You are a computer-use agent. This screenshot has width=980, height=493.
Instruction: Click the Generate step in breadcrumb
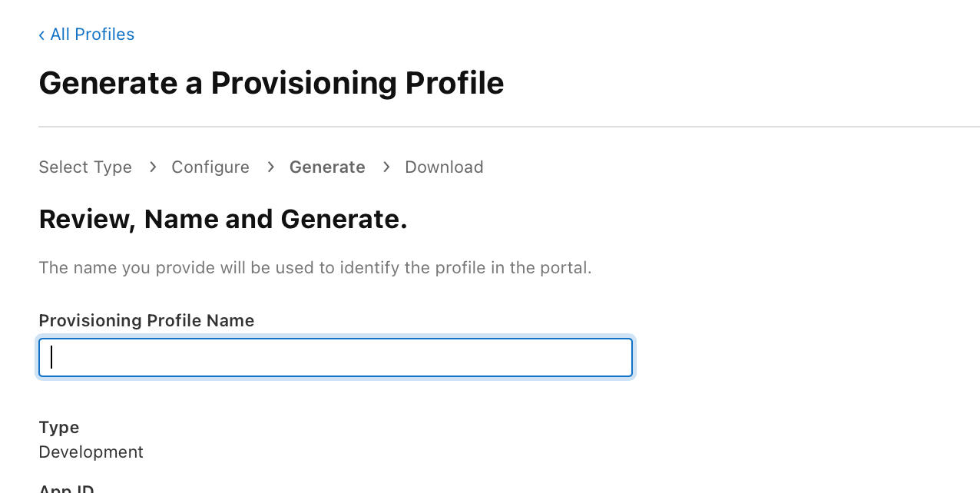(327, 167)
